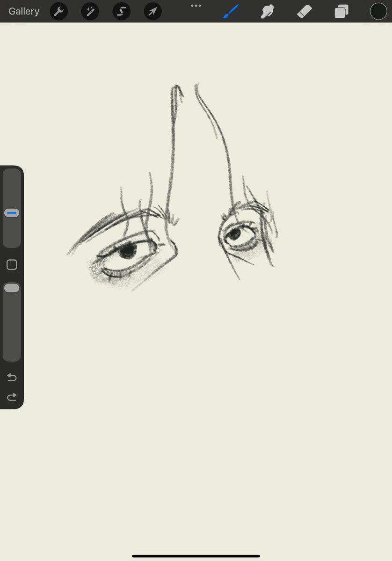Tap the square Modify button in sidebar
Screen dimensions: 392x561
(12, 265)
